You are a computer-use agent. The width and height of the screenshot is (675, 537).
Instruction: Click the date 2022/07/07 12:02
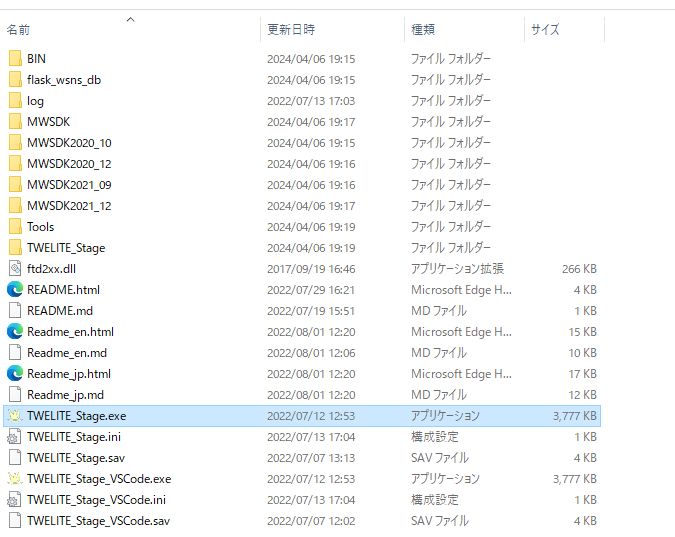(x=311, y=521)
